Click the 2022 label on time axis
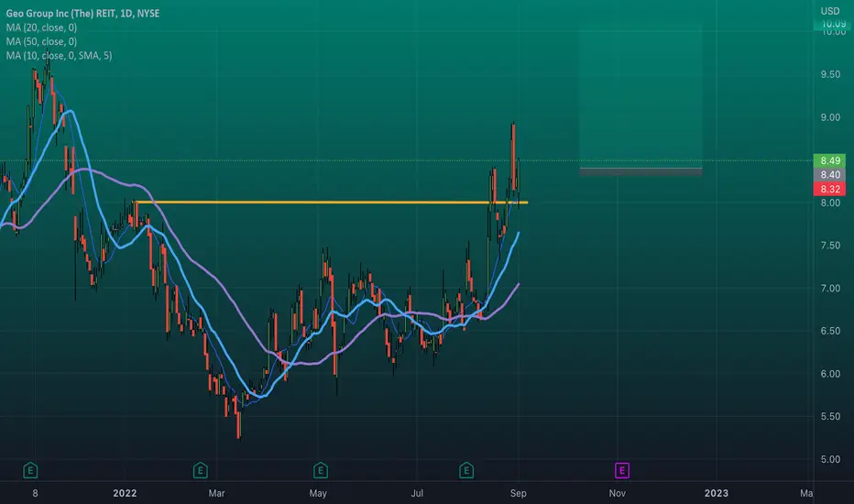The width and height of the screenshot is (854, 504). 125,493
